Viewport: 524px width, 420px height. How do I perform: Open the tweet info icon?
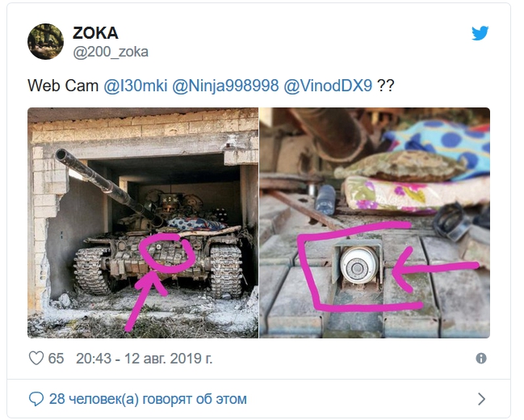[481, 359]
